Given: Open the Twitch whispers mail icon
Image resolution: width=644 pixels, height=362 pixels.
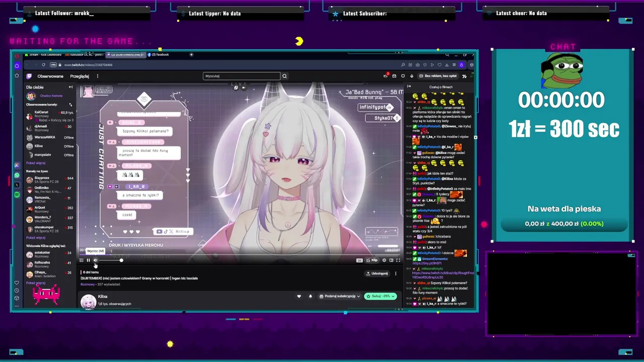Looking at the screenshot, I should [394, 76].
